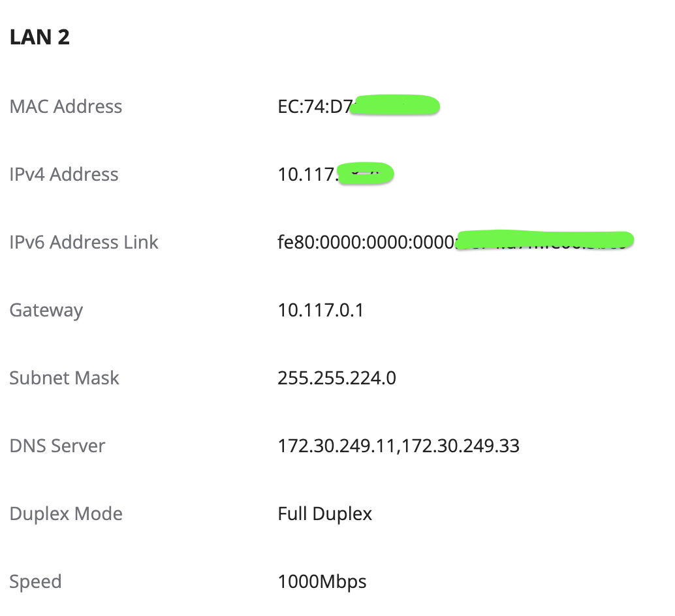Click the Duplex Mode label
675x616 pixels.
click(66, 514)
